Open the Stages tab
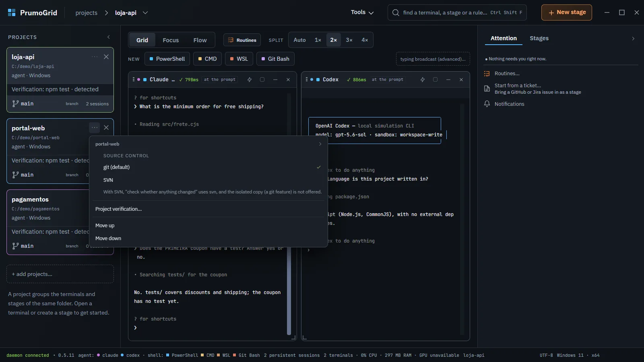This screenshot has width=644, height=362. tap(539, 38)
